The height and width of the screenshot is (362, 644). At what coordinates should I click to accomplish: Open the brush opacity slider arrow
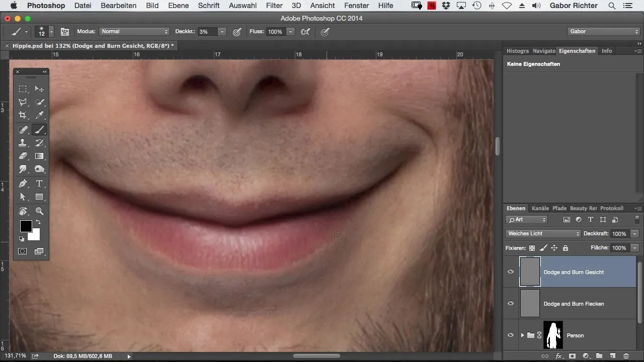(x=222, y=32)
